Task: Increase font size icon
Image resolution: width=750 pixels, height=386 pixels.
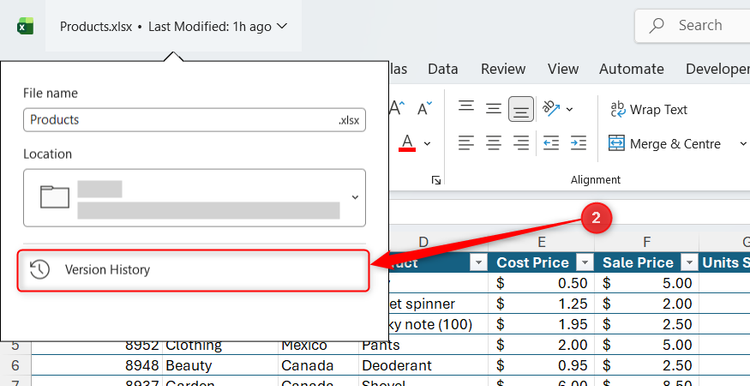Action: click(x=397, y=109)
